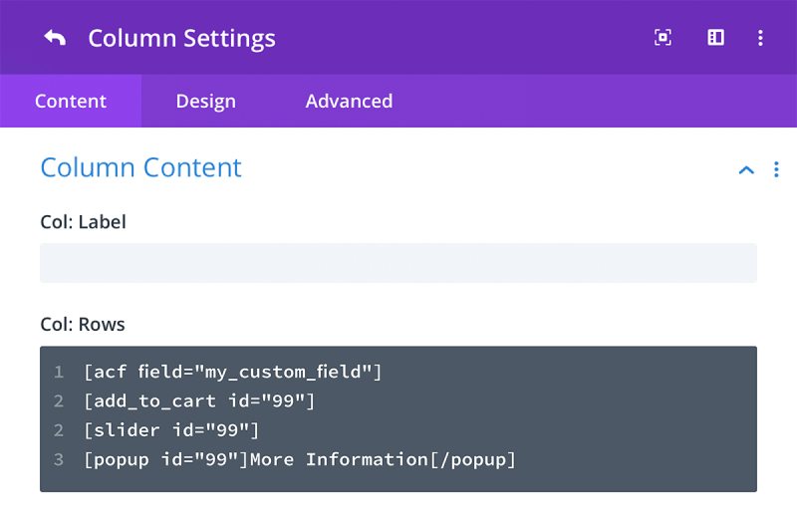Click the acf field shortcode line
This screenshot has width=797, height=532.
(x=232, y=372)
